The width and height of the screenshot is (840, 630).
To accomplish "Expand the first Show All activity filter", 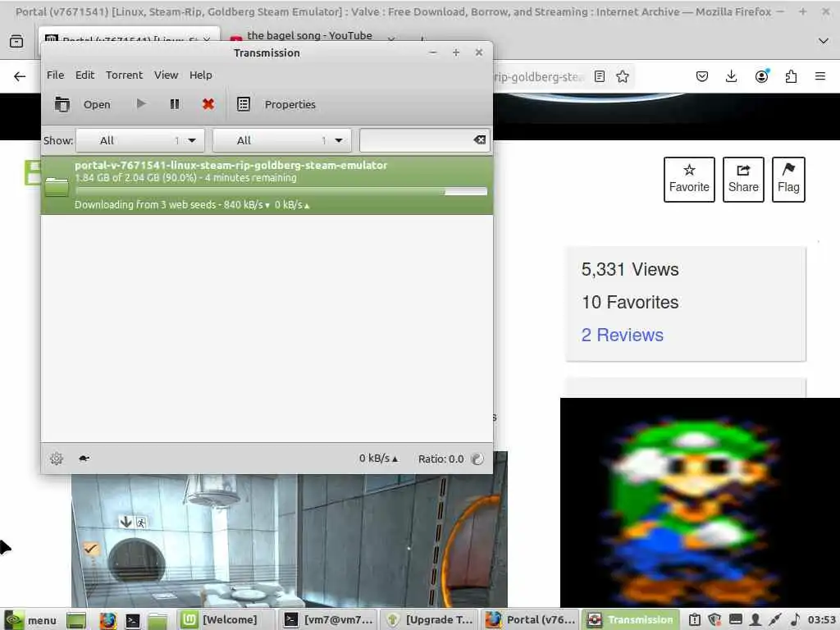I will pyautogui.click(x=140, y=140).
